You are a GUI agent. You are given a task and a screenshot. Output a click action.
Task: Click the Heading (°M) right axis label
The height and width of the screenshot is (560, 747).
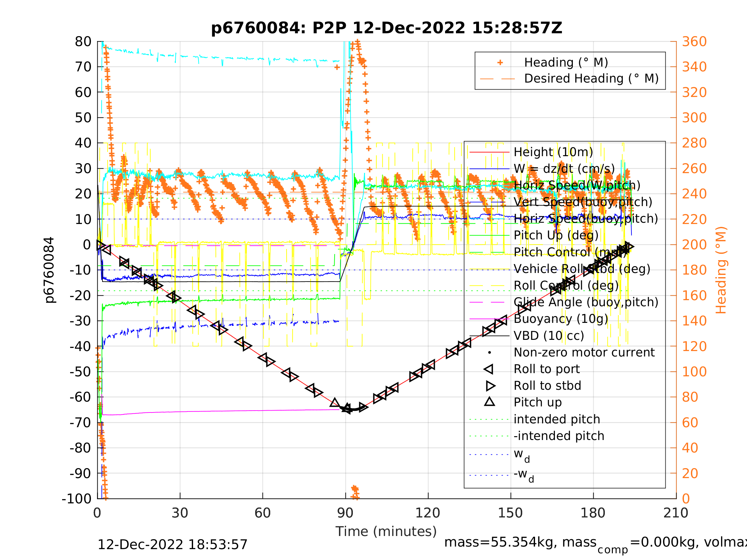point(721,270)
